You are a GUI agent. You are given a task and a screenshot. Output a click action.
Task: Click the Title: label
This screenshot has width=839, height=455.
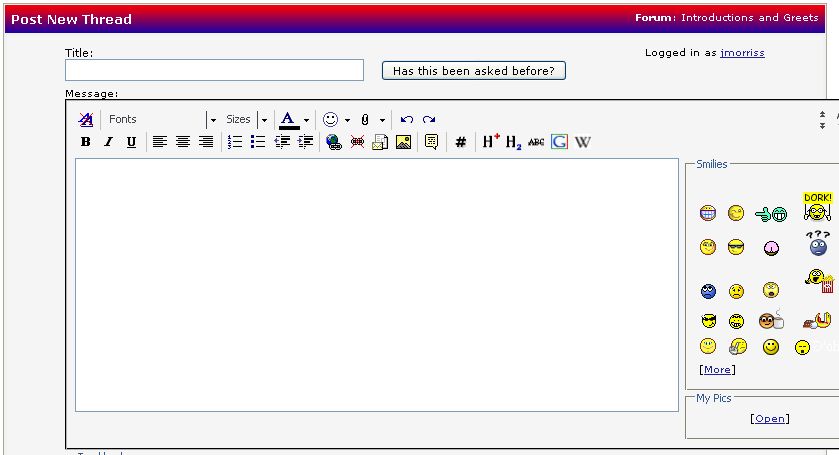point(79,53)
